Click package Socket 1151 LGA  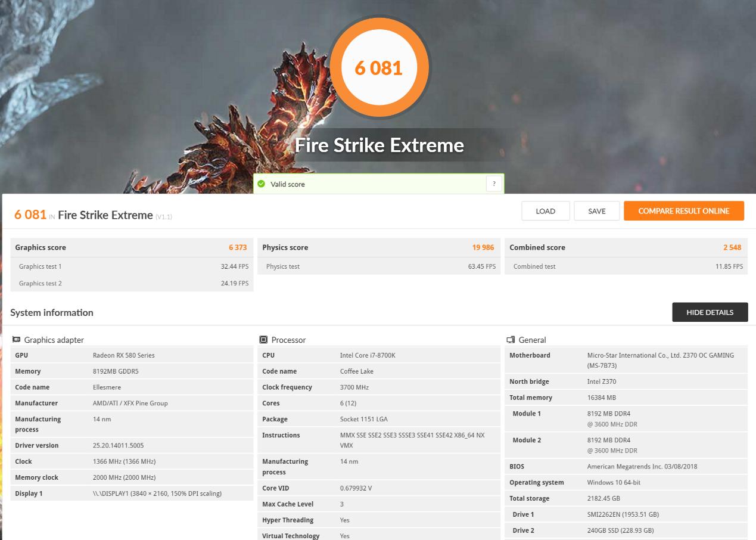coord(363,420)
